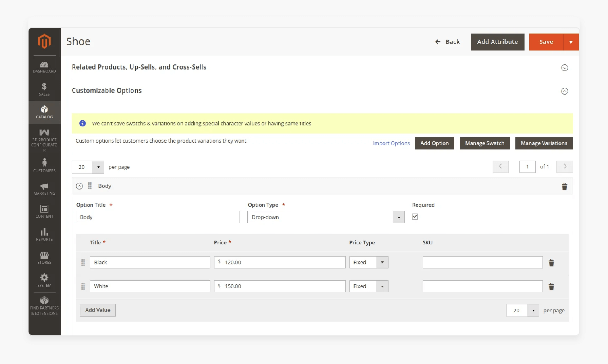Open the Stores sidebar menu
Viewport: 608px width, 364px height.
click(x=44, y=258)
